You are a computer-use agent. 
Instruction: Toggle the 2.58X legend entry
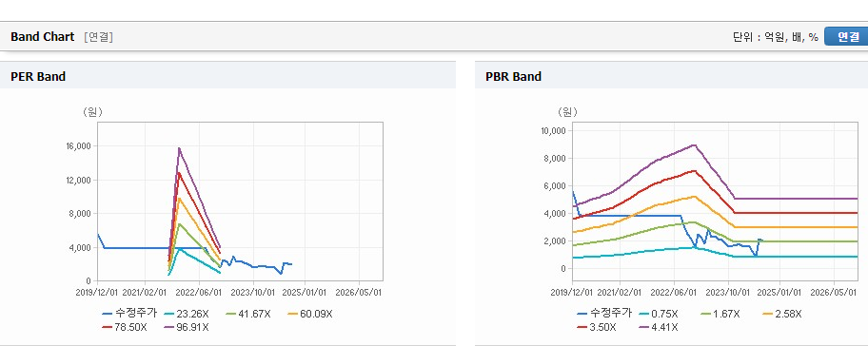[x=782, y=314]
